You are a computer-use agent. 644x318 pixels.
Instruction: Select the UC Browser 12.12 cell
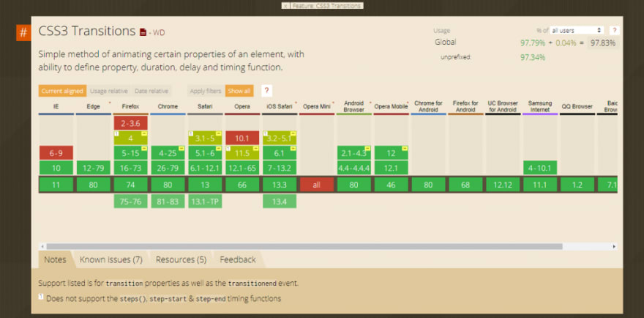[x=503, y=185]
